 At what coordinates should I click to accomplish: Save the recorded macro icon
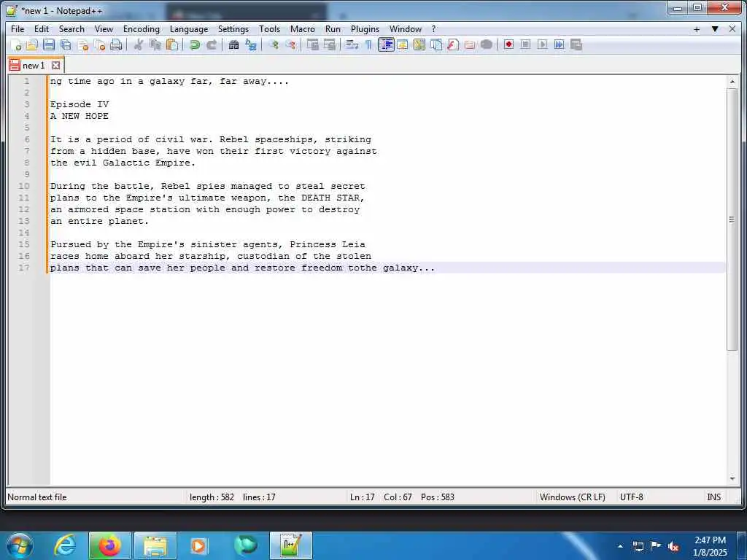(576, 44)
